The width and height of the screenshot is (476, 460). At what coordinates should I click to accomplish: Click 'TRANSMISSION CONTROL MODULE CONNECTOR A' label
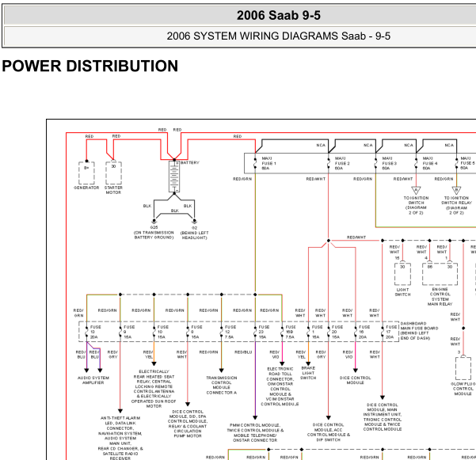tap(222, 385)
